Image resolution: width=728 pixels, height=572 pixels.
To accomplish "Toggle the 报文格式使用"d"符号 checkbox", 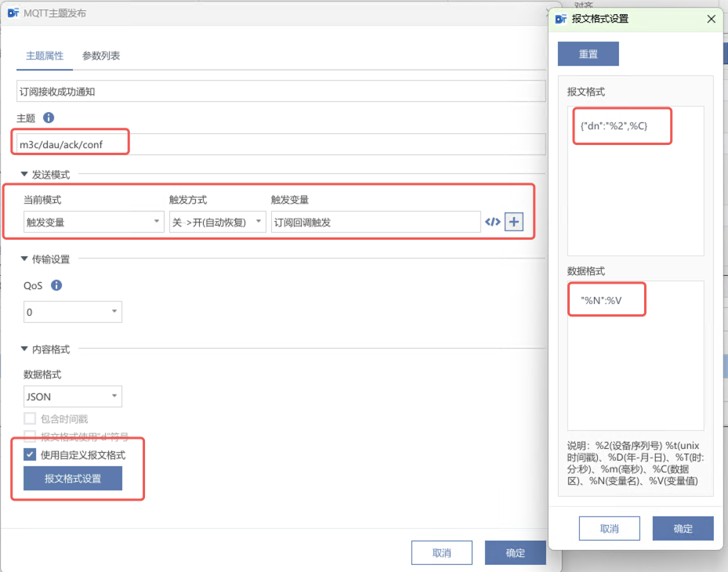I will point(30,436).
